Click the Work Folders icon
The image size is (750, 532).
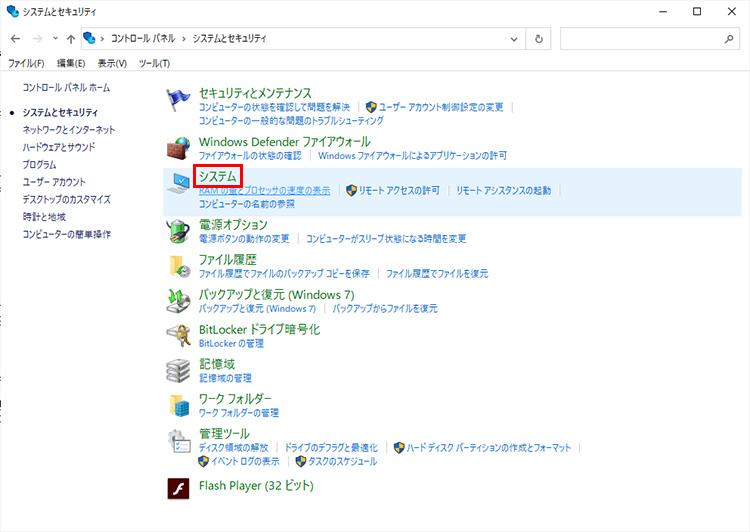tap(179, 405)
